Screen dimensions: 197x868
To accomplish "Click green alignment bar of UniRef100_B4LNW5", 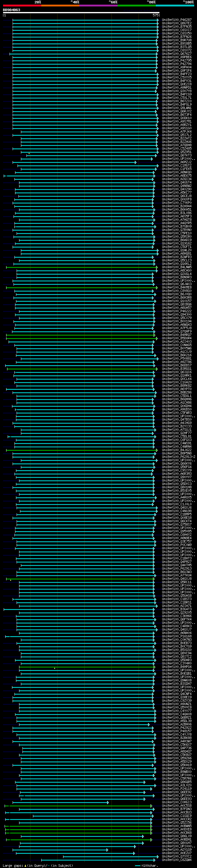I will 82,267.
